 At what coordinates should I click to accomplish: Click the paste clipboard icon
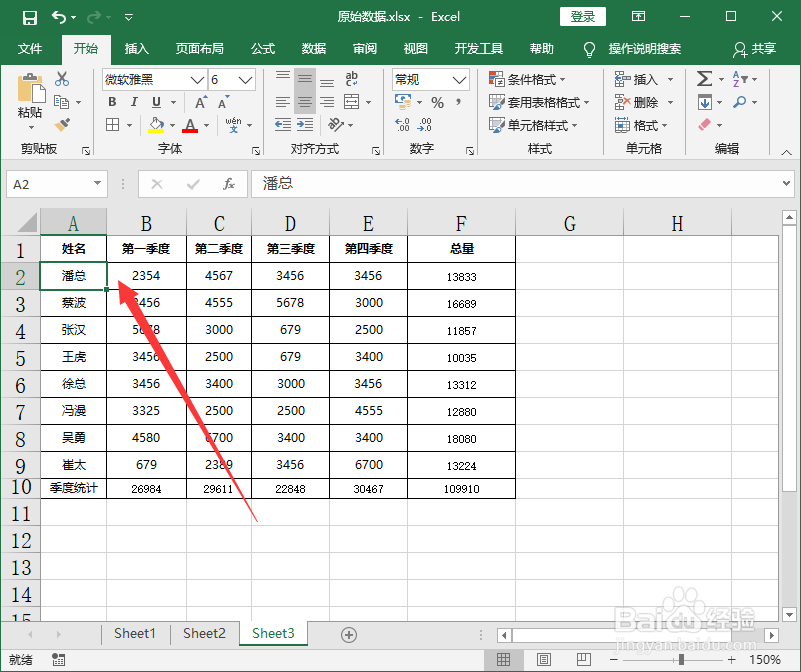(x=31, y=89)
